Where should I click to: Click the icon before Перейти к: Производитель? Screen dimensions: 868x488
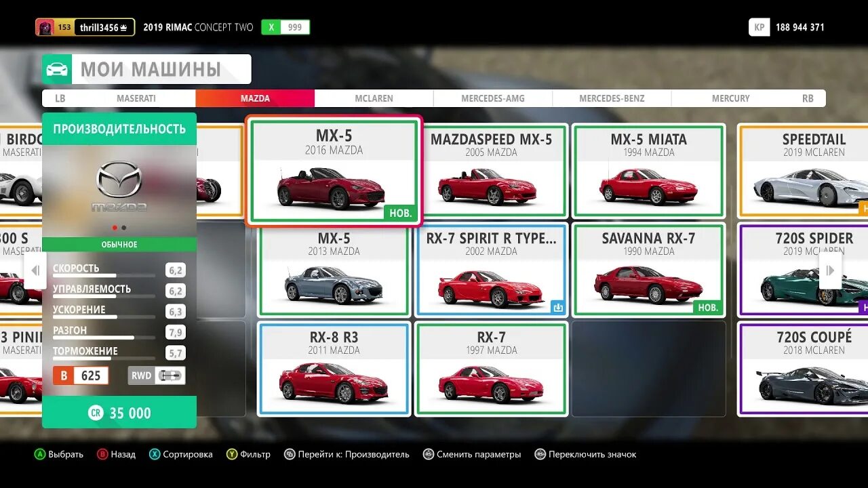pyautogui.click(x=290, y=454)
